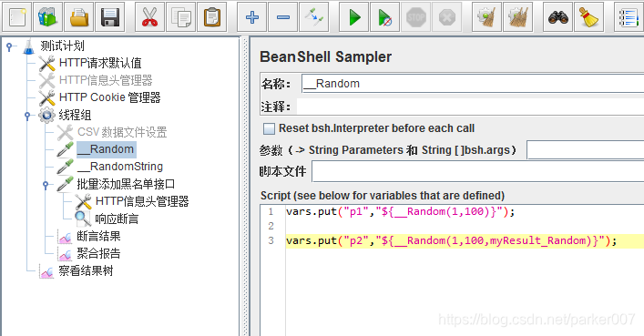The image size is (644, 336).
Task: Cut selection using scissors icon
Action: 149,17
